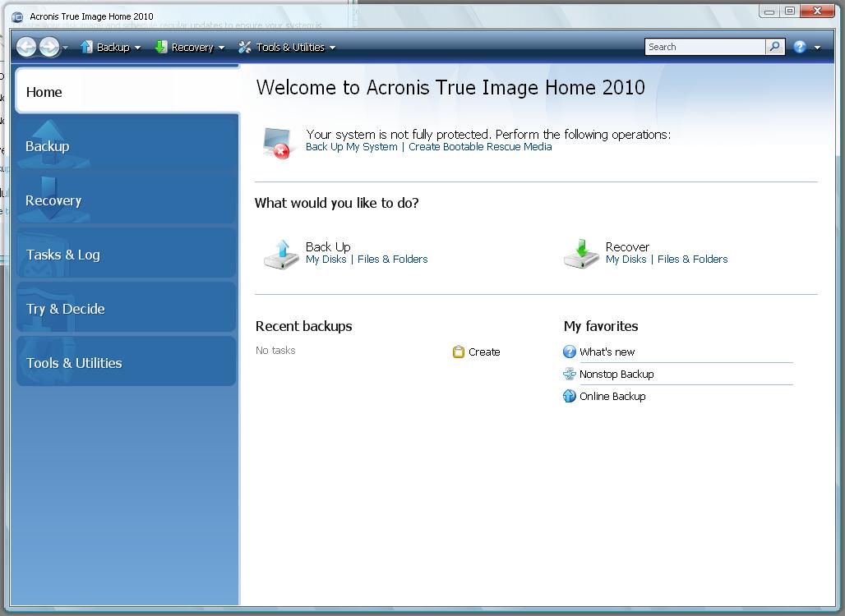Click the Recover drive icon
This screenshot has width=845, height=616.
pos(581,254)
